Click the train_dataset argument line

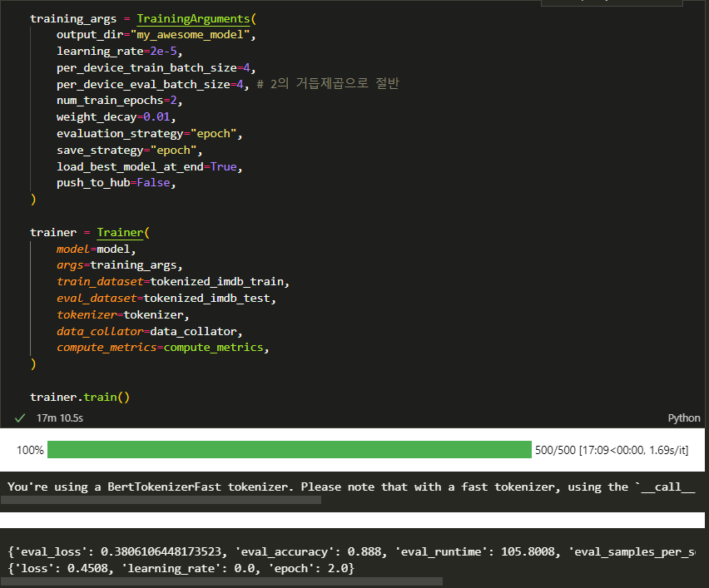[172, 282]
